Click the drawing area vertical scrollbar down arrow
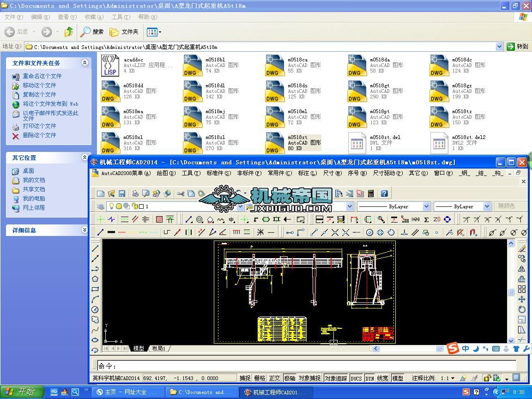This screenshot has height=399, width=532. coord(511,341)
